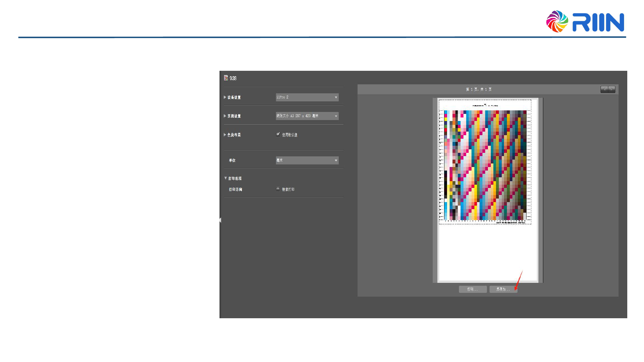The image size is (644, 362).
Task: Click the 928 document icon
Action: 226,78
